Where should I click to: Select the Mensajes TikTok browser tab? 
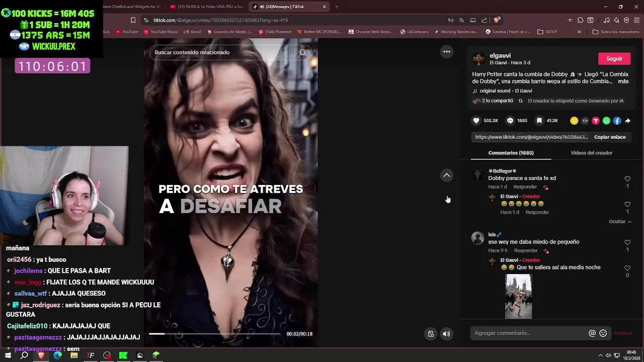coord(289,7)
